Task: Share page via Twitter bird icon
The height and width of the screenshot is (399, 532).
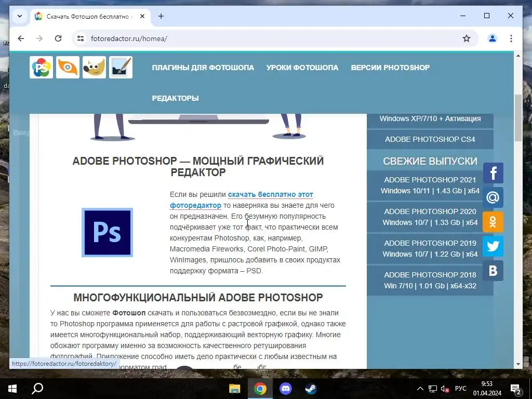Action: [493, 246]
